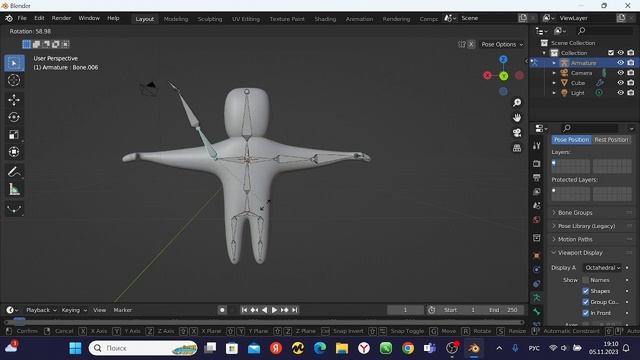640x360 pixels.
Task: Choose the Move tool
Action: tap(14, 100)
